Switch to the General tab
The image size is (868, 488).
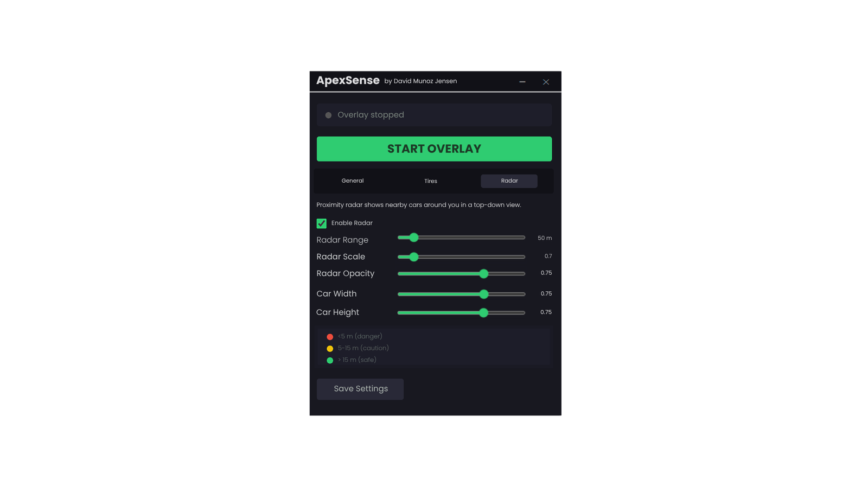[352, 181]
